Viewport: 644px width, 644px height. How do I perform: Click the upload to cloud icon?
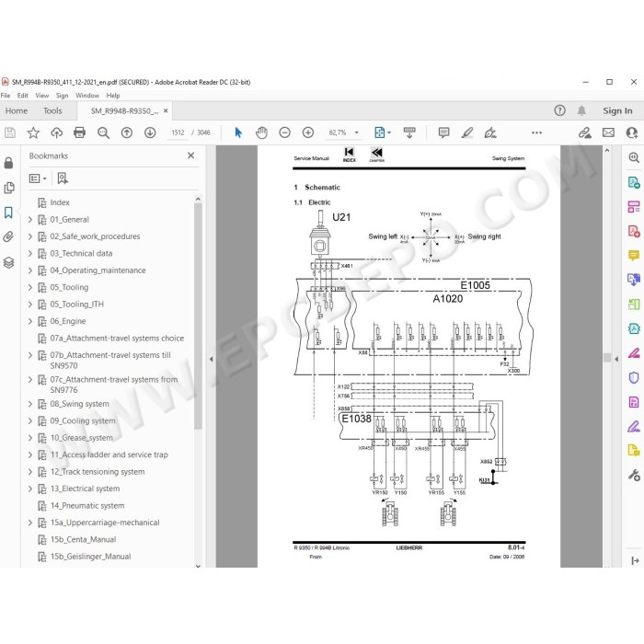point(56,132)
